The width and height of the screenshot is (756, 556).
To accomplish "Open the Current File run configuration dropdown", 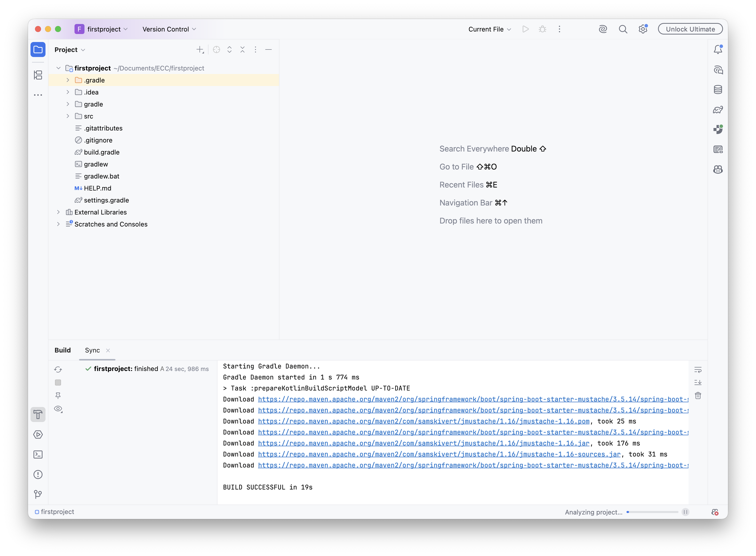I will (x=490, y=29).
